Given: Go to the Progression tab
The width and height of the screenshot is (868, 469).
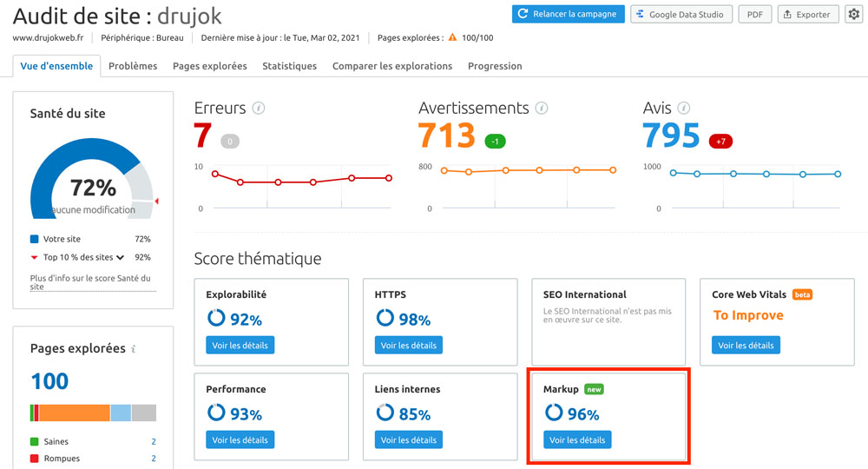Looking at the screenshot, I should (495, 66).
